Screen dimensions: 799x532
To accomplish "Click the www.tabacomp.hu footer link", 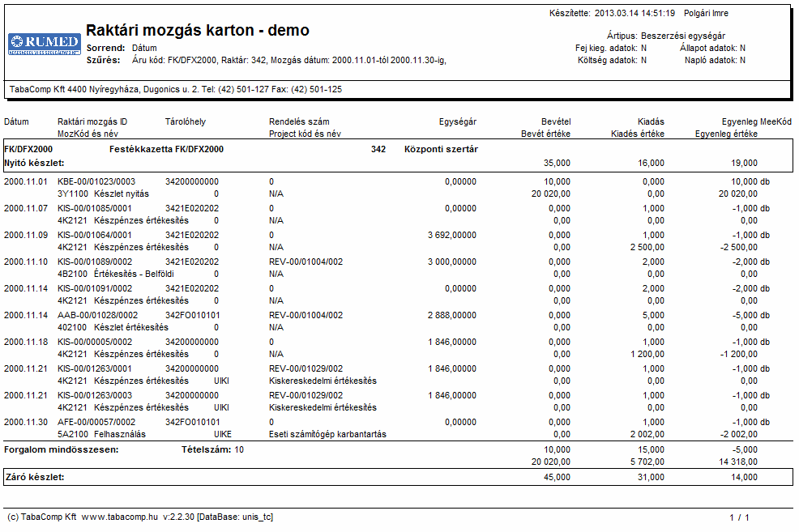I will click(120, 517).
